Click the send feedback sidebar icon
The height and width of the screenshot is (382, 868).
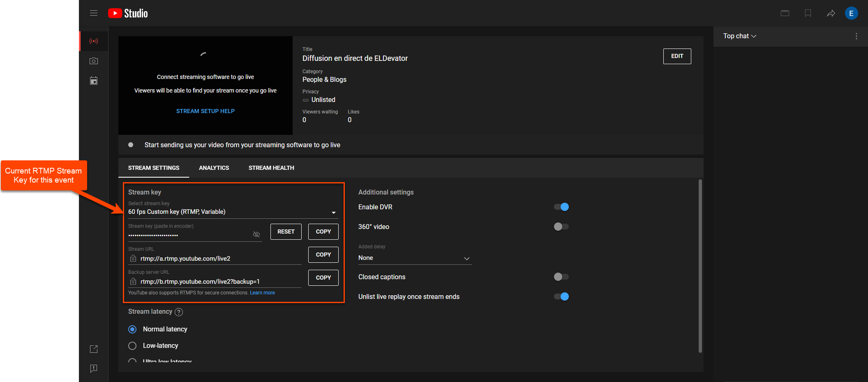(x=94, y=368)
